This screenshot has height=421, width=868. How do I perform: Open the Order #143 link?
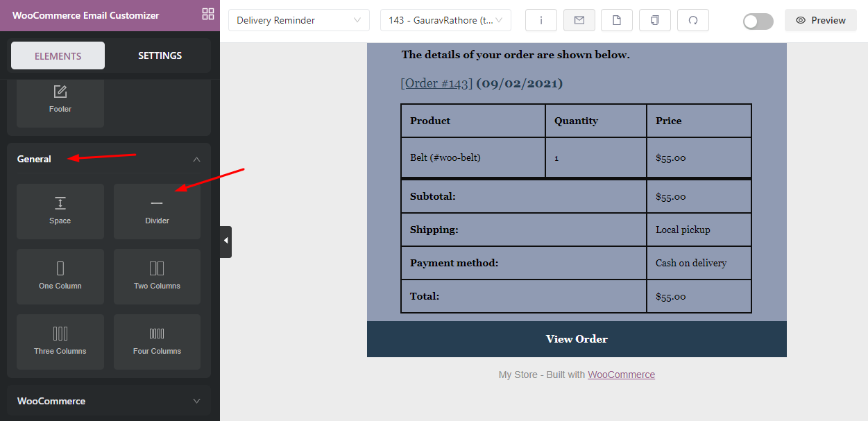tap(436, 83)
